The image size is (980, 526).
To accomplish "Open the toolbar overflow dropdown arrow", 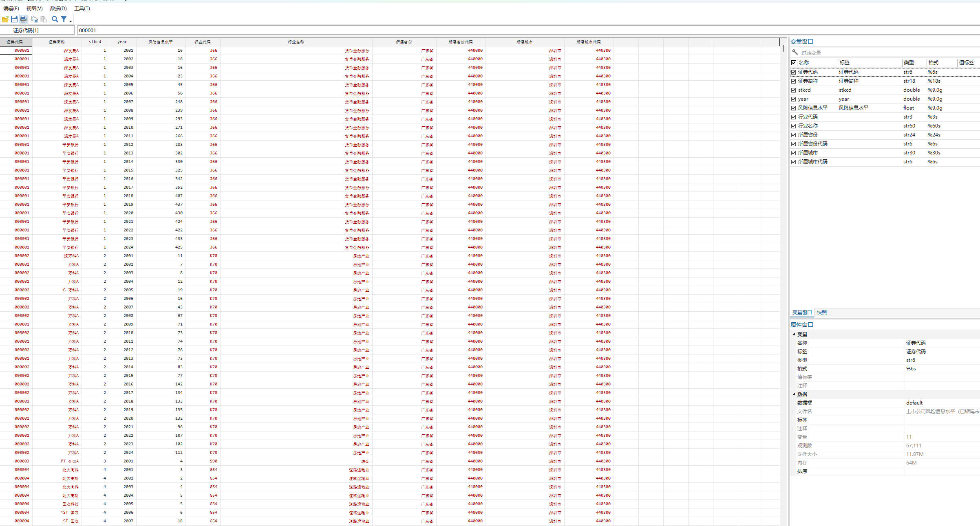I will [71, 21].
